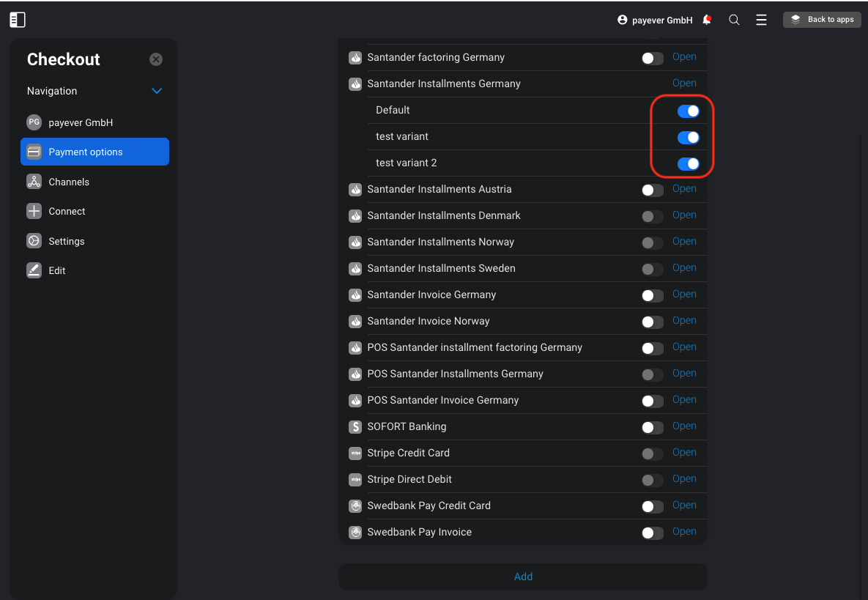The image size is (868, 600).
Task: Select payever GmbH in the sidebar
Action: pos(94,122)
